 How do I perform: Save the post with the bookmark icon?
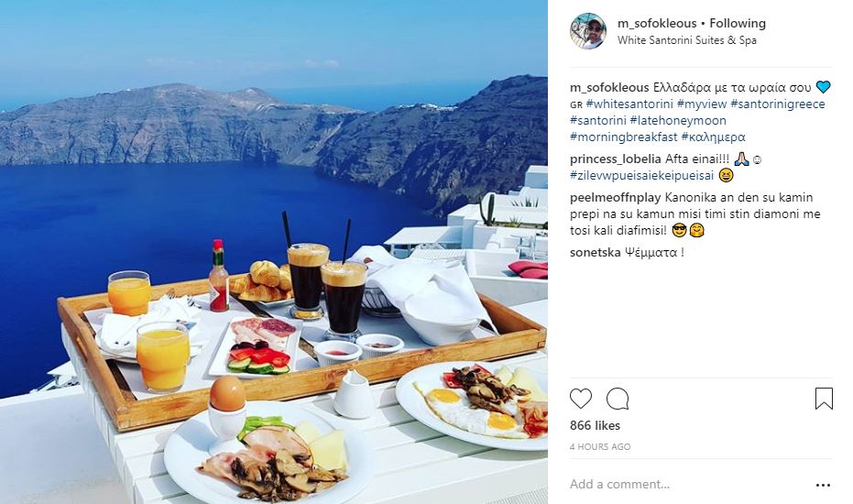[824, 399]
